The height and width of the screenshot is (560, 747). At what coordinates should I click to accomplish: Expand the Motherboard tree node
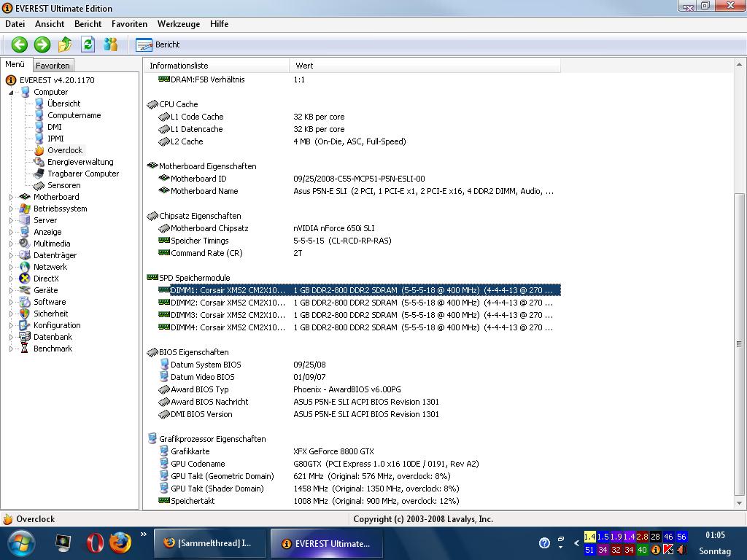click(11, 197)
